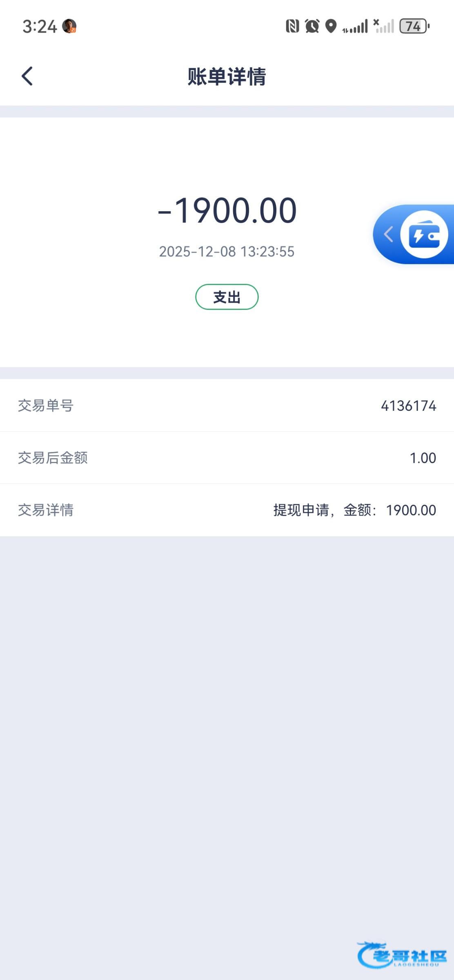Tap the profile notification avatar icon
Viewport: 454px width, 980px height.
[69, 26]
